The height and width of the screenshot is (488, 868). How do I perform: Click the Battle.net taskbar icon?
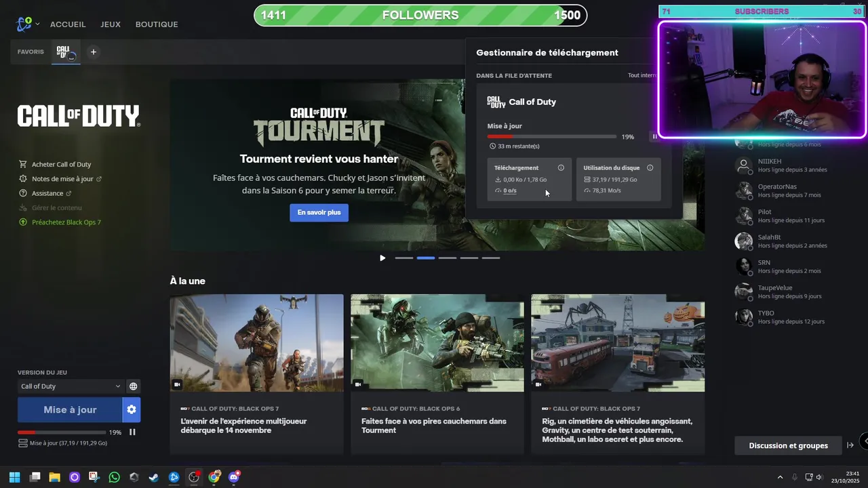click(174, 477)
